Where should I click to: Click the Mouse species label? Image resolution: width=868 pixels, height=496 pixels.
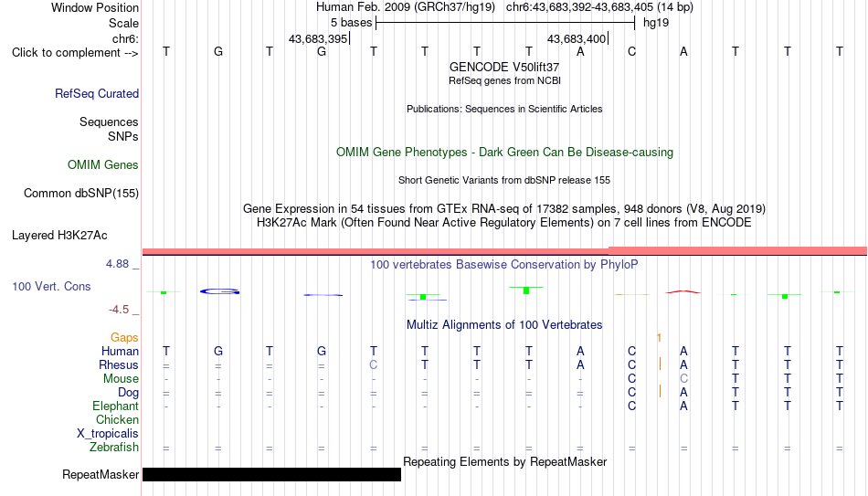click(x=121, y=379)
